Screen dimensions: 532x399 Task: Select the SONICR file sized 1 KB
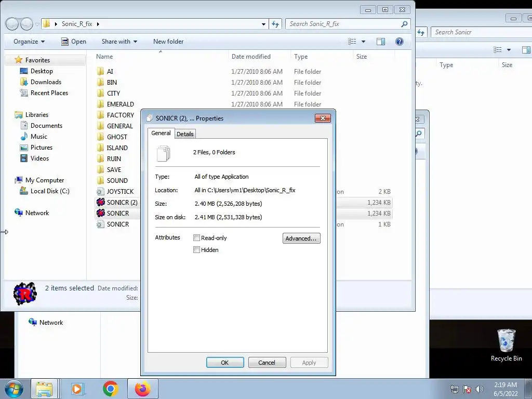tap(118, 224)
